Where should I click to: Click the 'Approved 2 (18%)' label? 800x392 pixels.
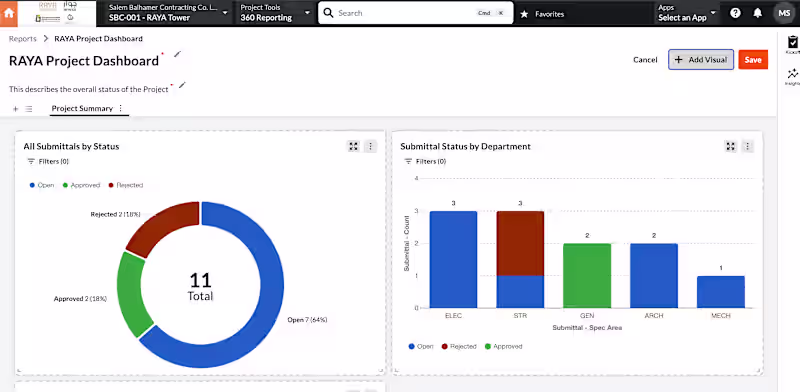(x=80, y=299)
